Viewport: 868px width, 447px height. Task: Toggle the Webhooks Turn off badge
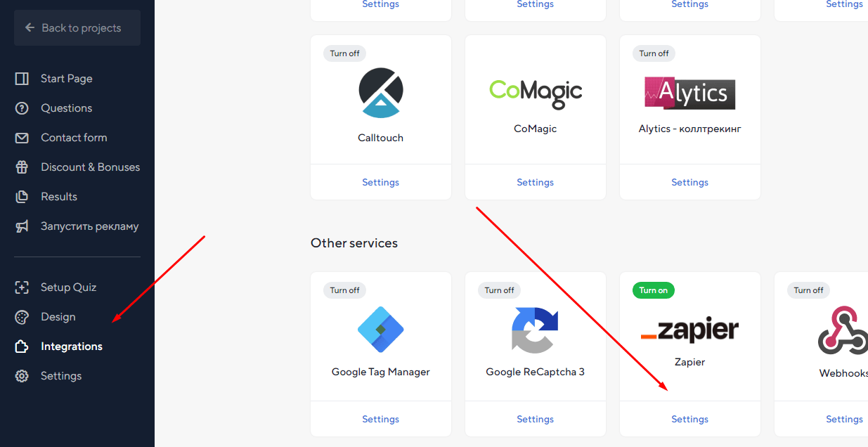pyautogui.click(x=809, y=290)
